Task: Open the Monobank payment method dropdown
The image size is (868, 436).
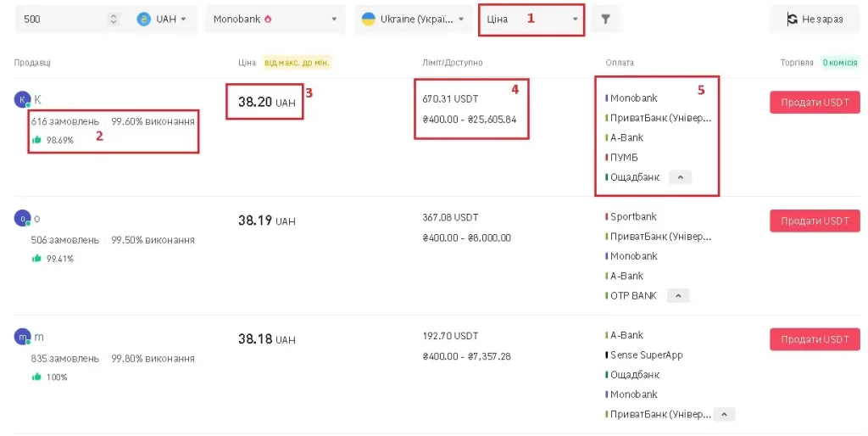Action: (275, 20)
